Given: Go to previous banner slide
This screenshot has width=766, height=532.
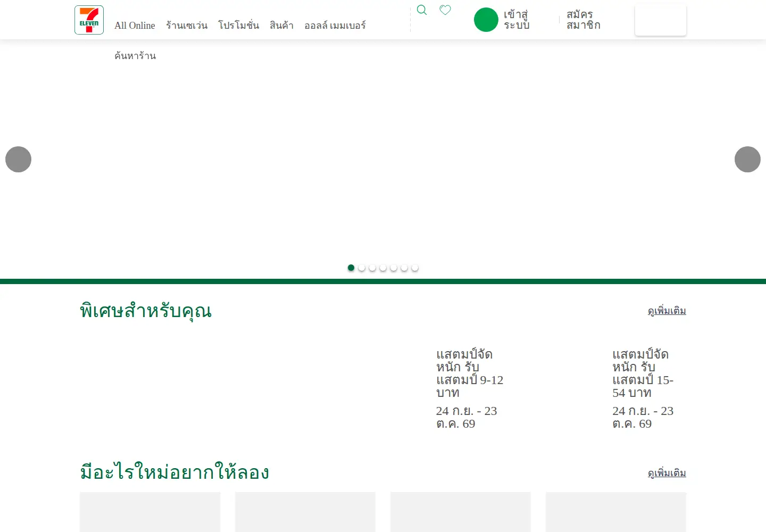Looking at the screenshot, I should [x=18, y=159].
